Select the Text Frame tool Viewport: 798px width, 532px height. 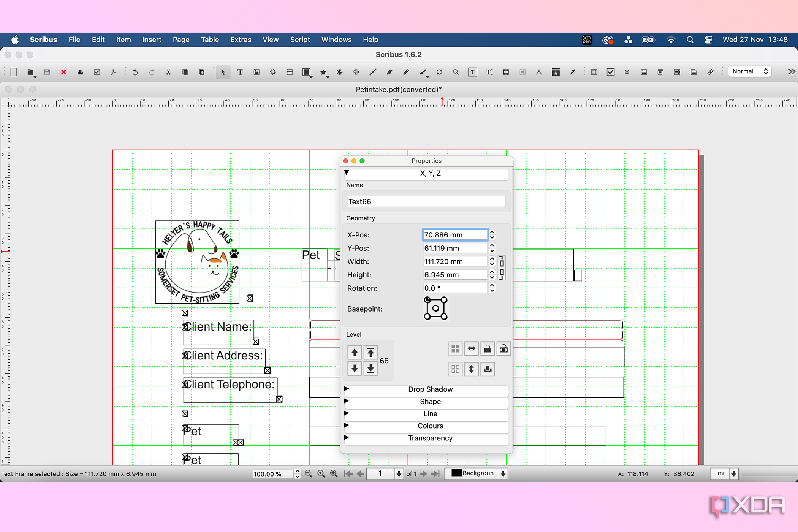240,72
